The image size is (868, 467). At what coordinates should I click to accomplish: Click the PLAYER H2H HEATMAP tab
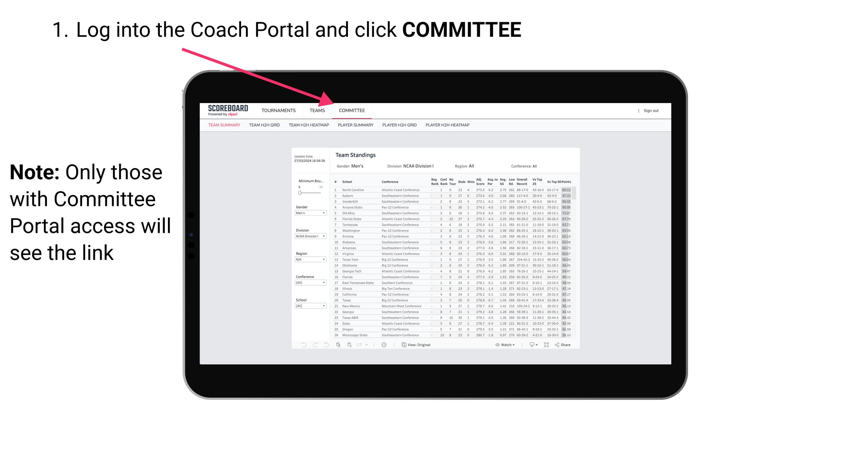click(x=449, y=127)
